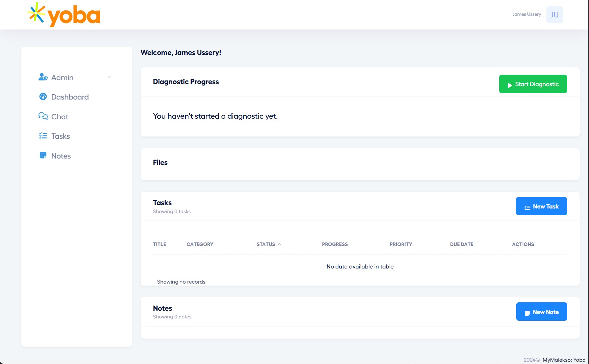Screen dimensions: 589x364
Task: Click the note icon inside New Note button
Action: point(527,312)
